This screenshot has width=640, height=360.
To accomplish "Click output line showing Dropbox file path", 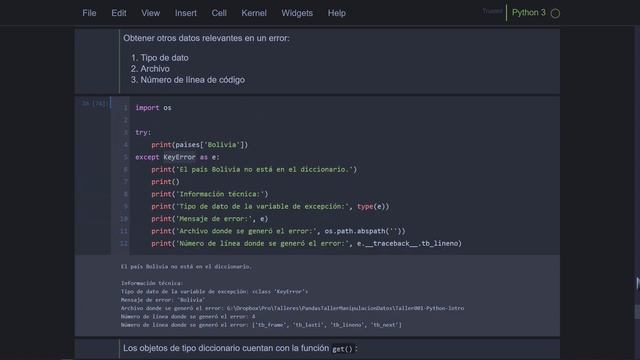I will (292, 308).
